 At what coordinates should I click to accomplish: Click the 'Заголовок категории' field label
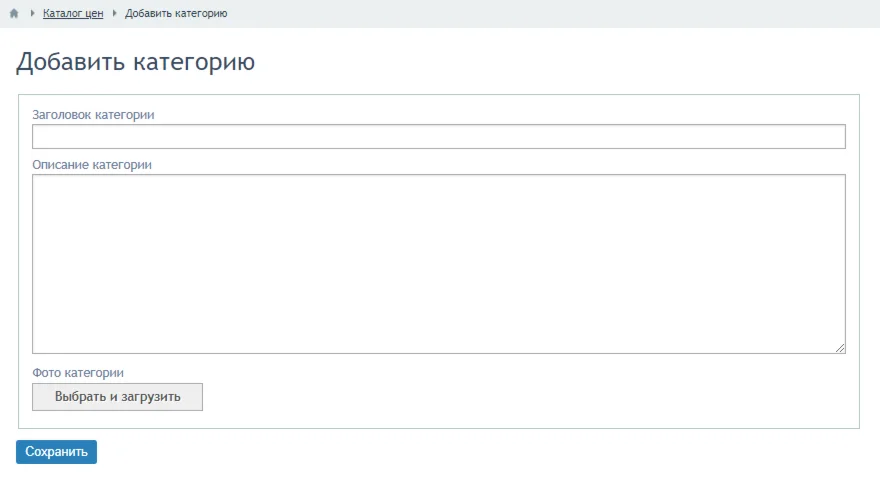pos(93,115)
